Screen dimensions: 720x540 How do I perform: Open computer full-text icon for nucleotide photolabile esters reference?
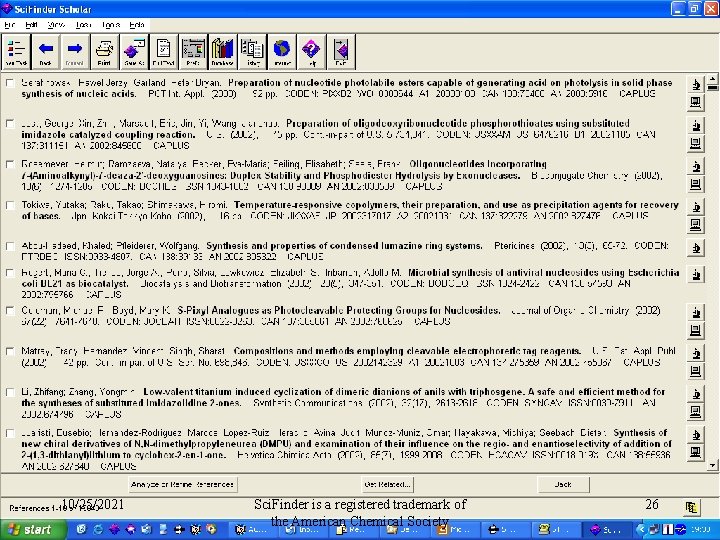pos(696,101)
